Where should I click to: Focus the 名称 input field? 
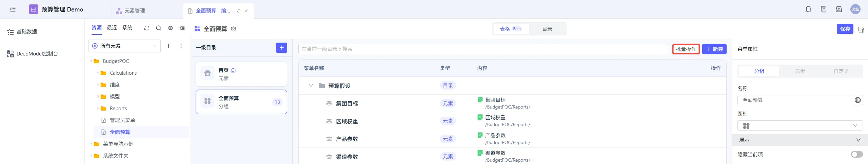click(795, 100)
